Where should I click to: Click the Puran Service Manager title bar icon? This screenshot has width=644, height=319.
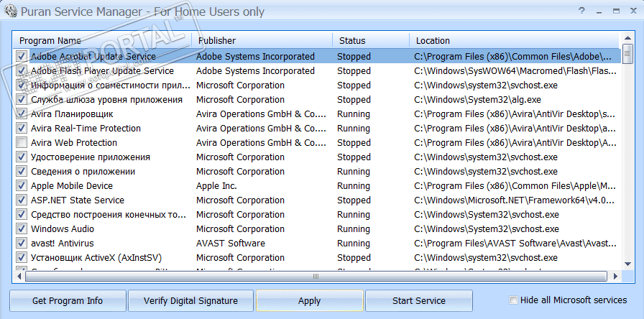coord(10,11)
